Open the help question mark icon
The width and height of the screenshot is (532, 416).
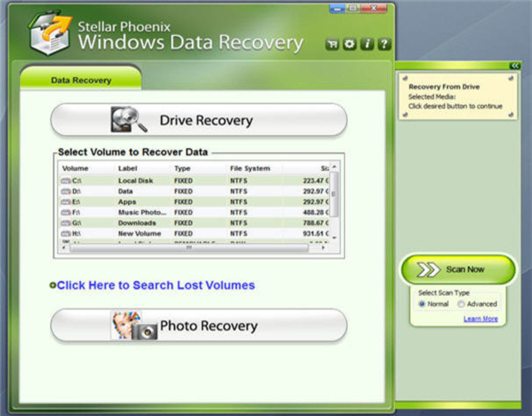click(384, 44)
